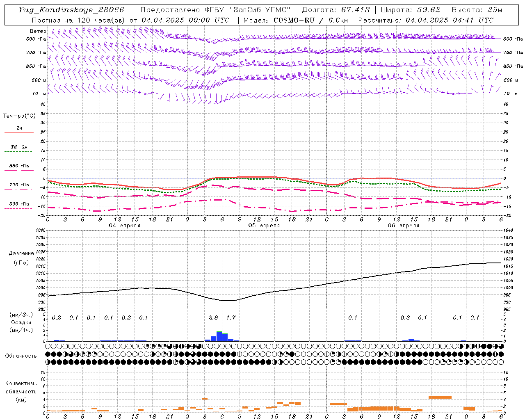The image size is (525, 420).
Task: Click the station title Yug_Kondinskoye_28066
Action: point(71,10)
